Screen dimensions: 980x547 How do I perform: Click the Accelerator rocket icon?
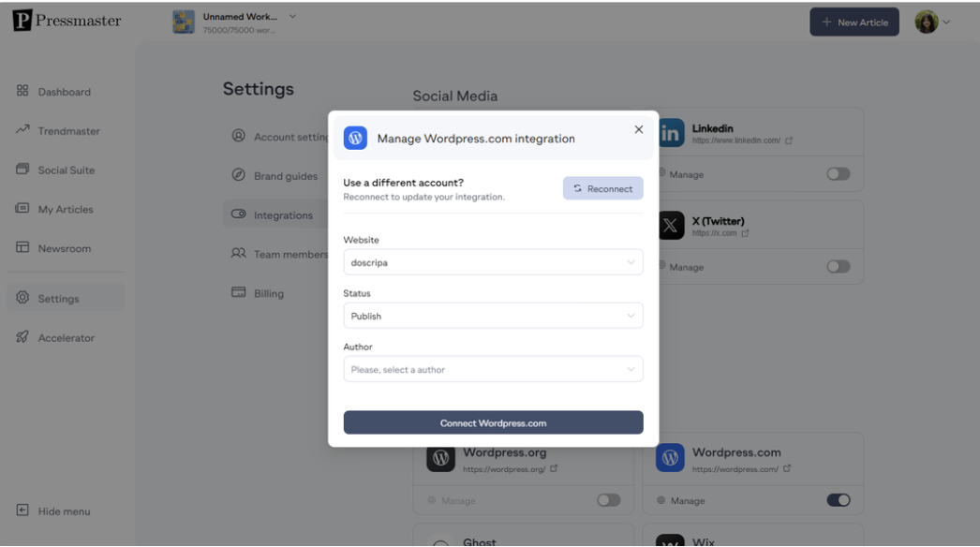pos(22,337)
